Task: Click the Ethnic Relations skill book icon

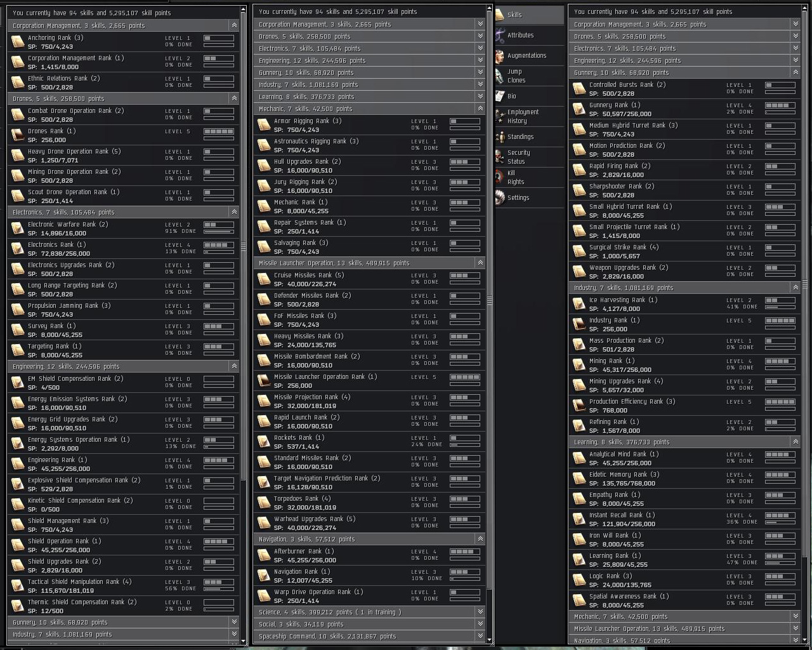Action: tap(18, 83)
